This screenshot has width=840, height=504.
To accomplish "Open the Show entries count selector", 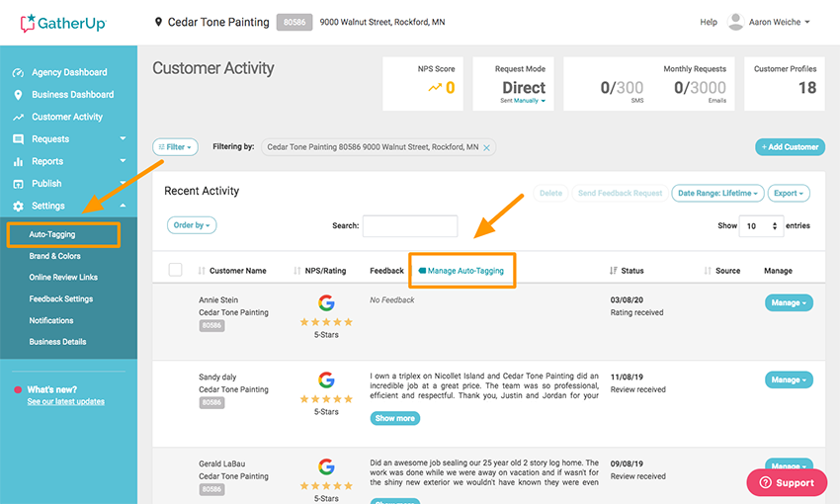I will point(761,226).
